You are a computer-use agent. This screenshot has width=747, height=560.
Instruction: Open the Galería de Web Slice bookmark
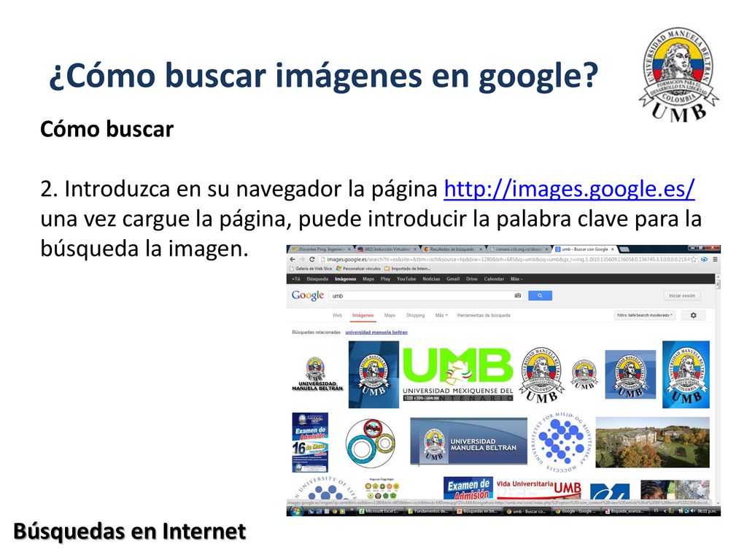coord(311,268)
